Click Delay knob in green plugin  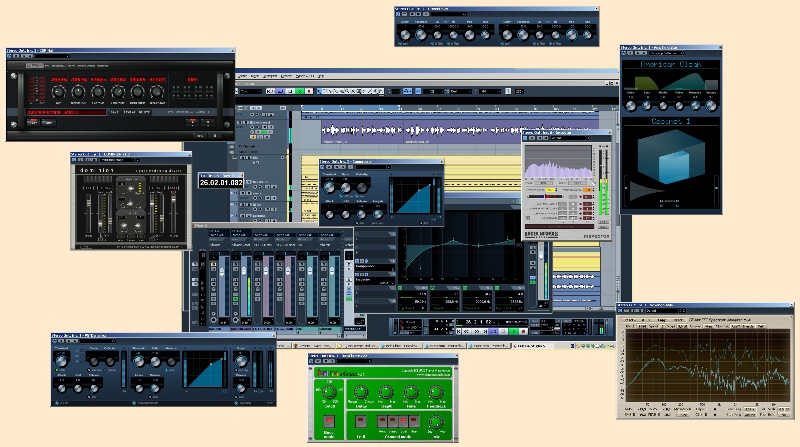361,392
